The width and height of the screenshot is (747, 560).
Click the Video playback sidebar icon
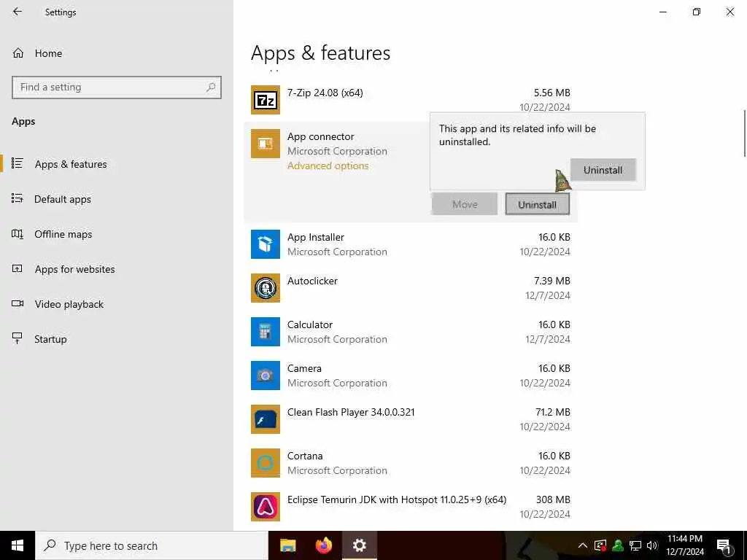point(18,304)
